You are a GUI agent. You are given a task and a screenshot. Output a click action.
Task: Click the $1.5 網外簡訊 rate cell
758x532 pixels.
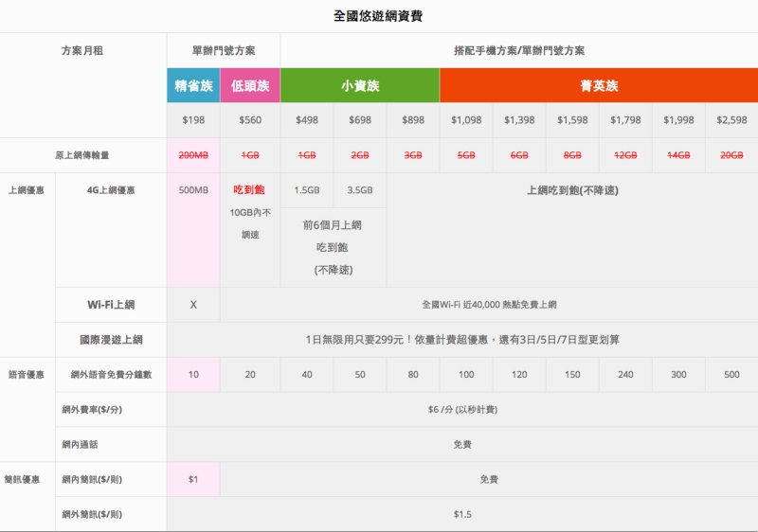click(462, 514)
